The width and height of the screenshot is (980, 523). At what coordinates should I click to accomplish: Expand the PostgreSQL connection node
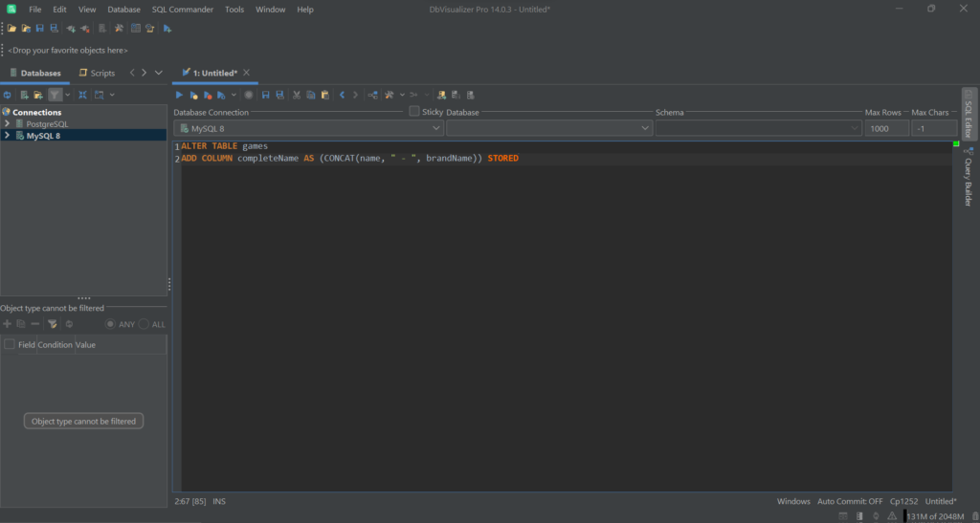pos(7,124)
